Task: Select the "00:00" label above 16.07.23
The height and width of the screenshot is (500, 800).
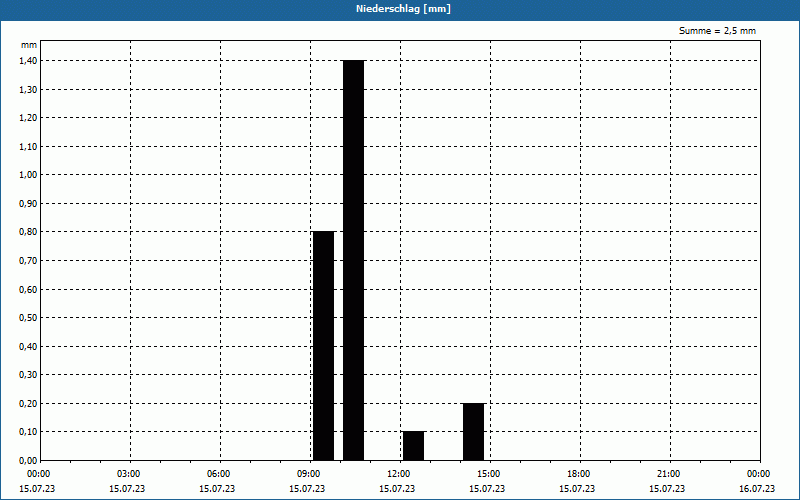Action: pos(760,474)
